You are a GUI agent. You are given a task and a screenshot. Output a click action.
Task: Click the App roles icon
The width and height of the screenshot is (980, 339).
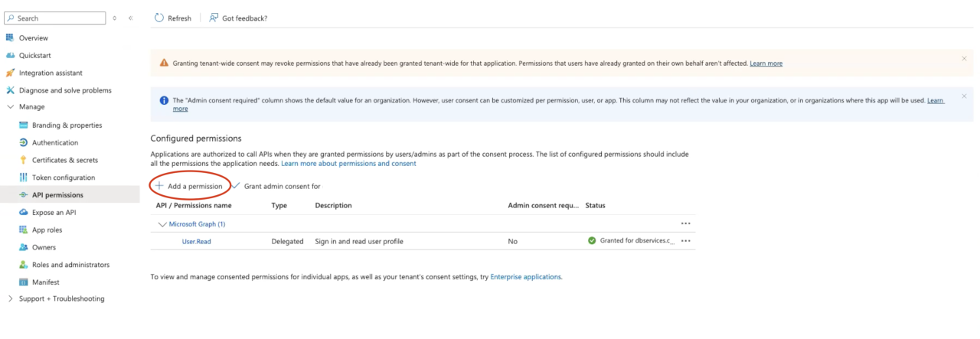tap(24, 230)
